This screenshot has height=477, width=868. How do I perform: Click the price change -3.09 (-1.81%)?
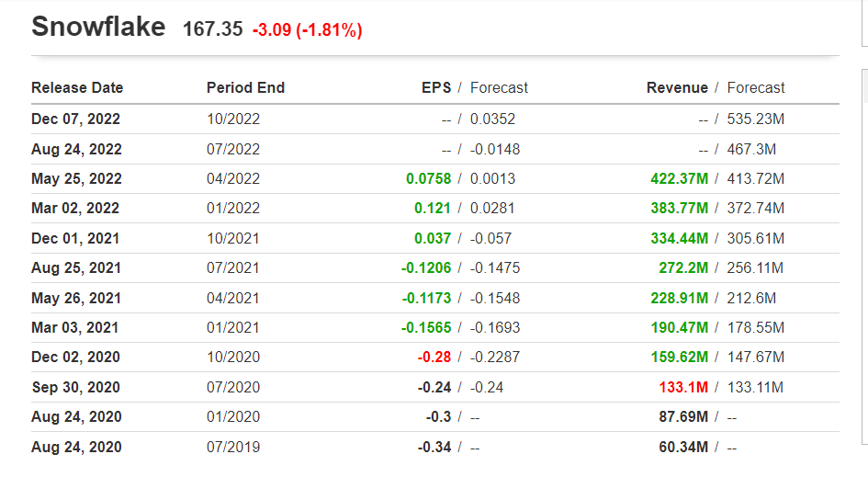[x=307, y=29]
